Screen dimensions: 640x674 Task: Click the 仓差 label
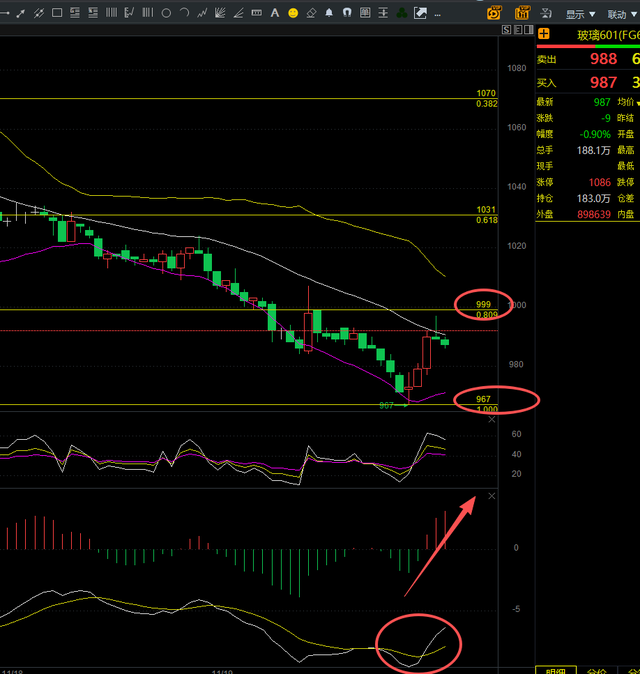pyautogui.click(x=626, y=198)
